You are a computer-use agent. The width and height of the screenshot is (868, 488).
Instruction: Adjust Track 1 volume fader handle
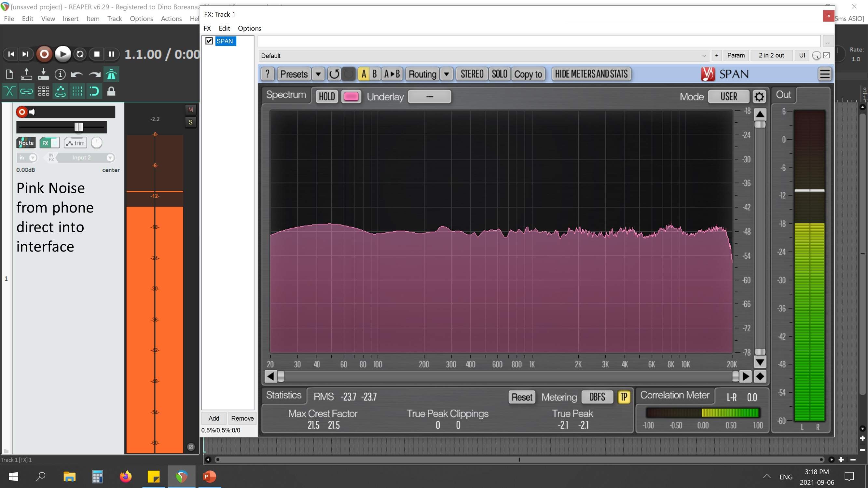coord(78,127)
